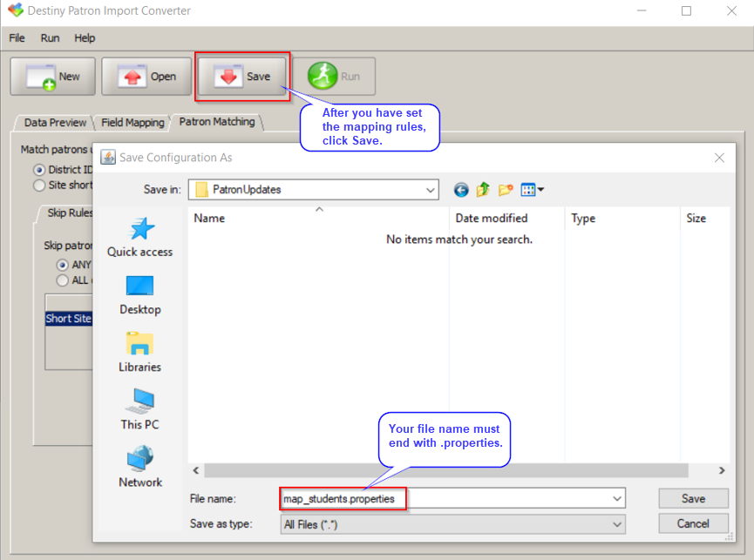Go back to previous folder with blue arrow icon

pos(461,189)
